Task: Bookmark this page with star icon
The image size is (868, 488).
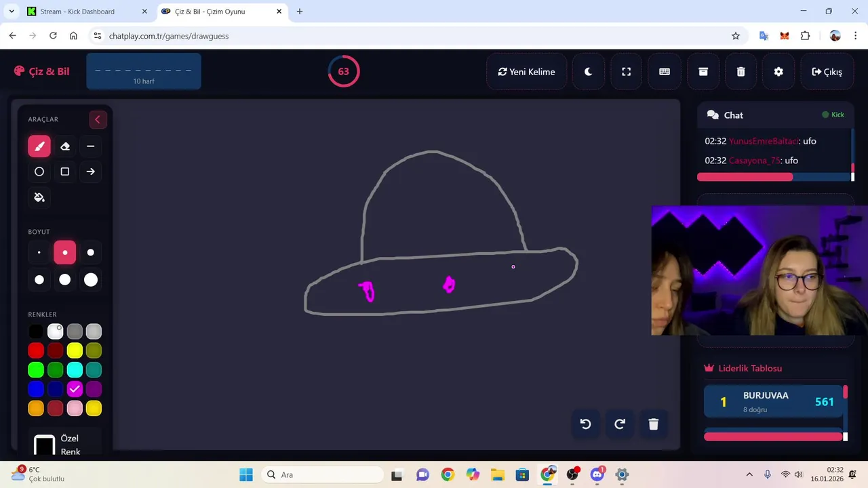Action: (736, 36)
